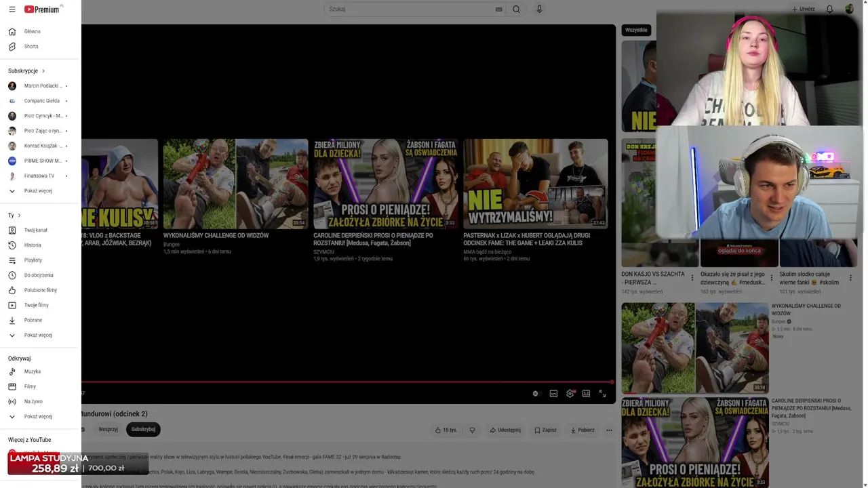
Task: Open options for Okazało się że pisał short
Action: [x=771, y=278]
